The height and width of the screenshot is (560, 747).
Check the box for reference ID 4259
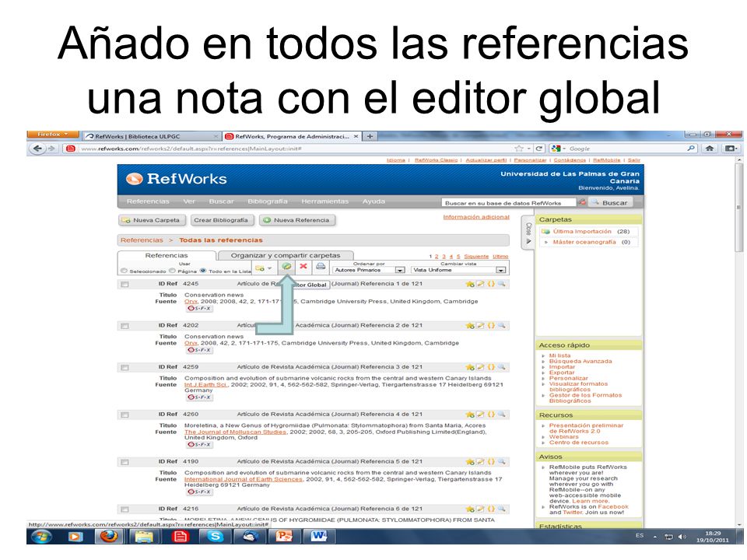[124, 368]
